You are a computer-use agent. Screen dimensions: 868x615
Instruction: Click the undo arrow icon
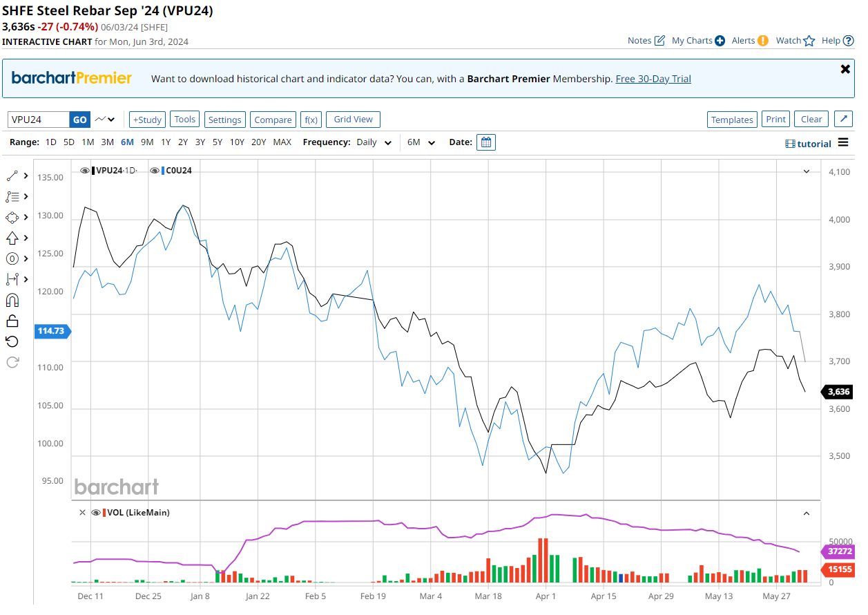click(x=12, y=341)
